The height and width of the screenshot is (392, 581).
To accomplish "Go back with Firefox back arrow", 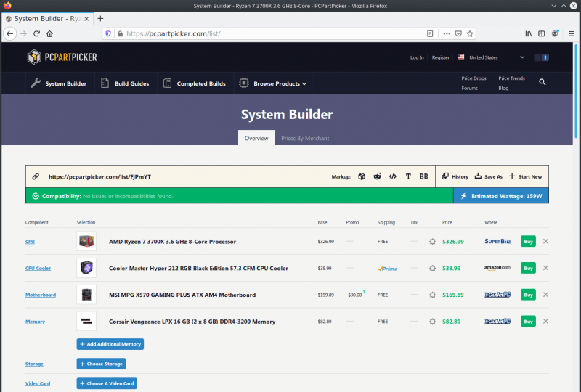I will pos(10,33).
